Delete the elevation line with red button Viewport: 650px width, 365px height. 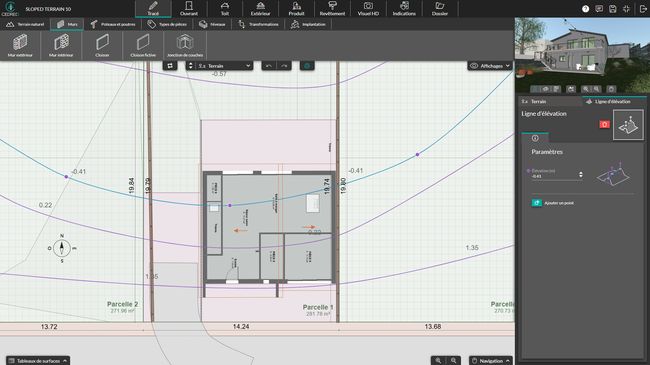604,124
